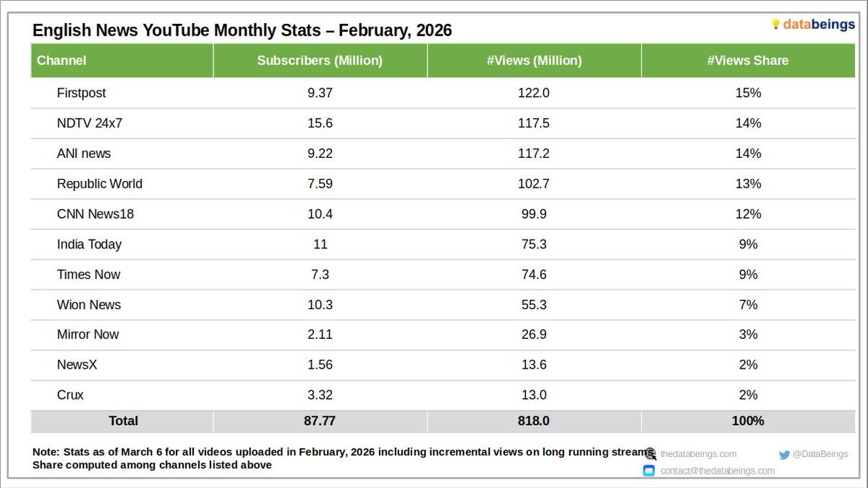868x488 pixels.
Task: Click CNN News18 views share 12%
Action: [748, 214]
